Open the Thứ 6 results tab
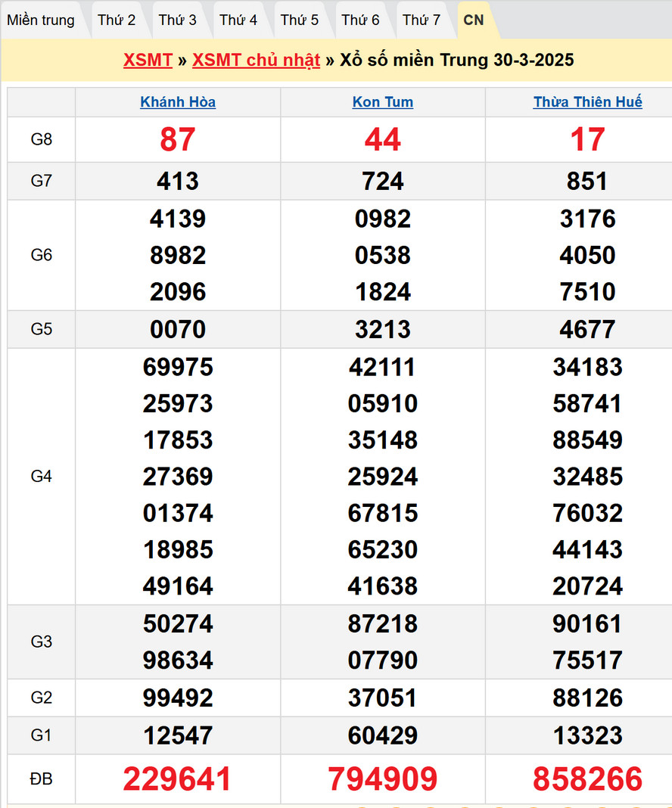 click(360, 20)
